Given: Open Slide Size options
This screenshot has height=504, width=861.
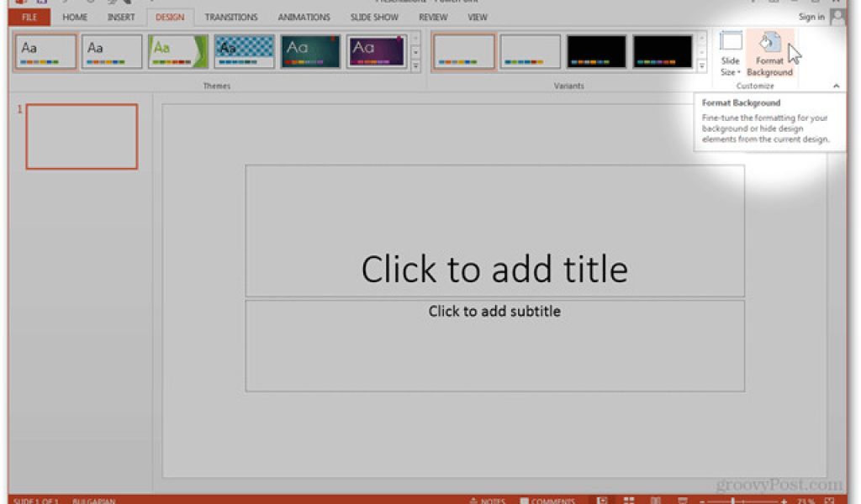Looking at the screenshot, I should tap(731, 57).
